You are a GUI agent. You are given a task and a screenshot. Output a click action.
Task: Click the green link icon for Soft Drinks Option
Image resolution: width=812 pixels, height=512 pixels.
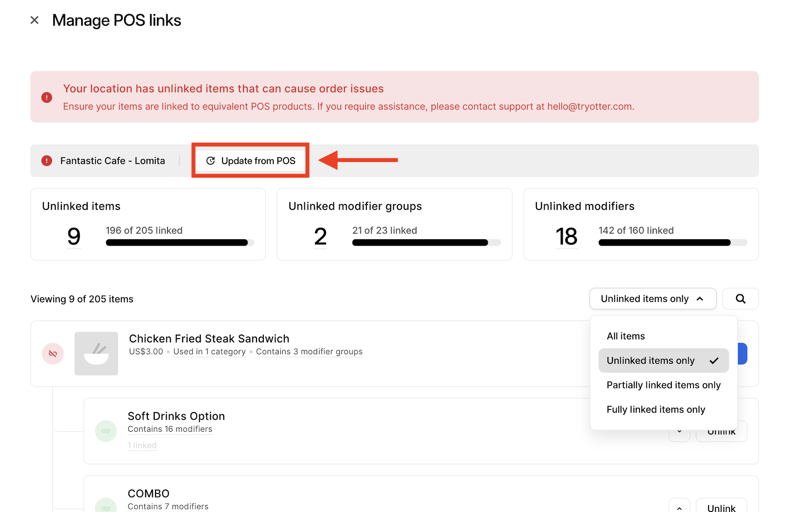click(106, 431)
